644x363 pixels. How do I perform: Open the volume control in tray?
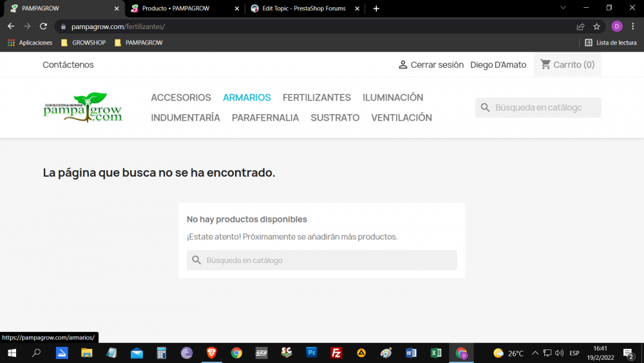[x=559, y=353]
